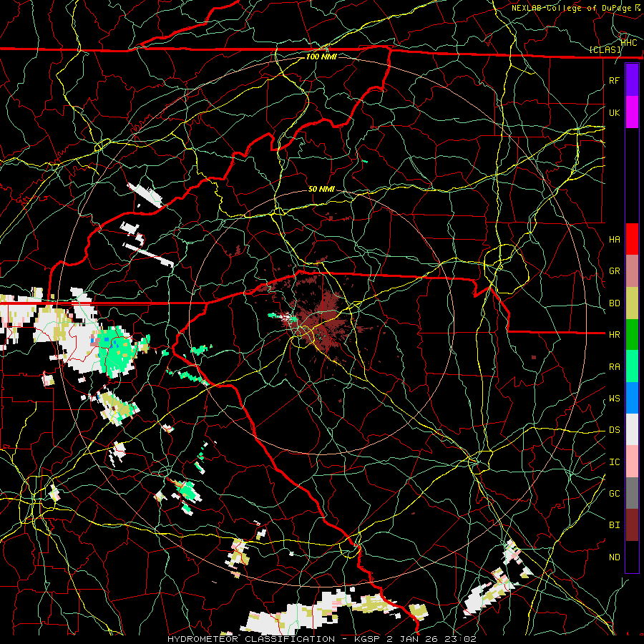Click the RA bright green legend block
The width and height of the screenshot is (644, 644).
click(x=632, y=366)
